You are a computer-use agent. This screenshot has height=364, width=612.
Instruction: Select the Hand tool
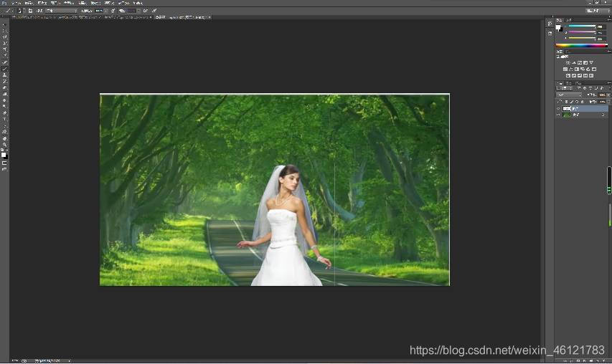[5, 138]
